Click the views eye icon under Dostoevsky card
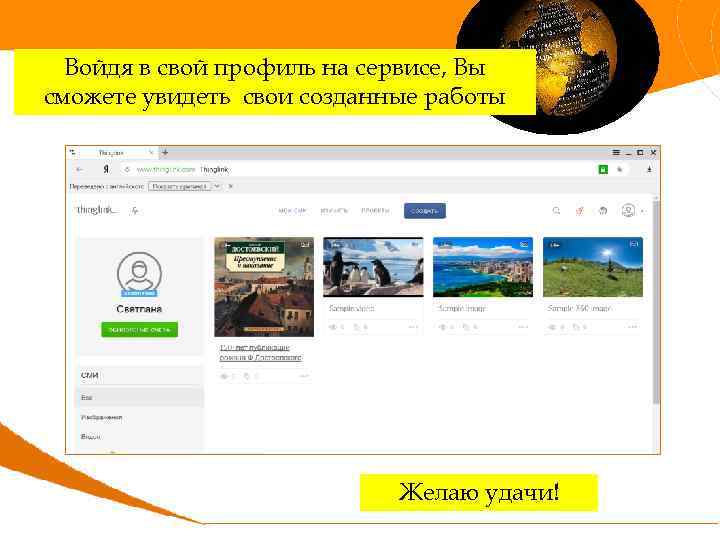The height and width of the screenshot is (540, 720). 225,376
